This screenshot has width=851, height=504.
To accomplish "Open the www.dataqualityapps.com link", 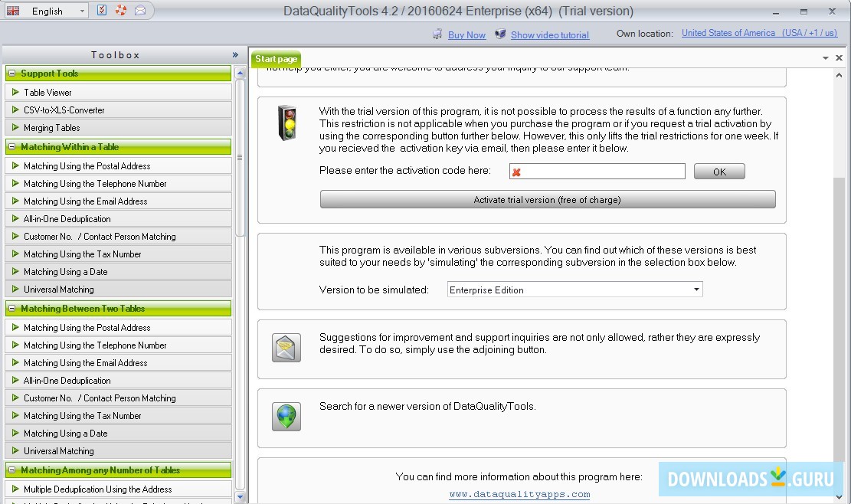I will click(x=519, y=494).
